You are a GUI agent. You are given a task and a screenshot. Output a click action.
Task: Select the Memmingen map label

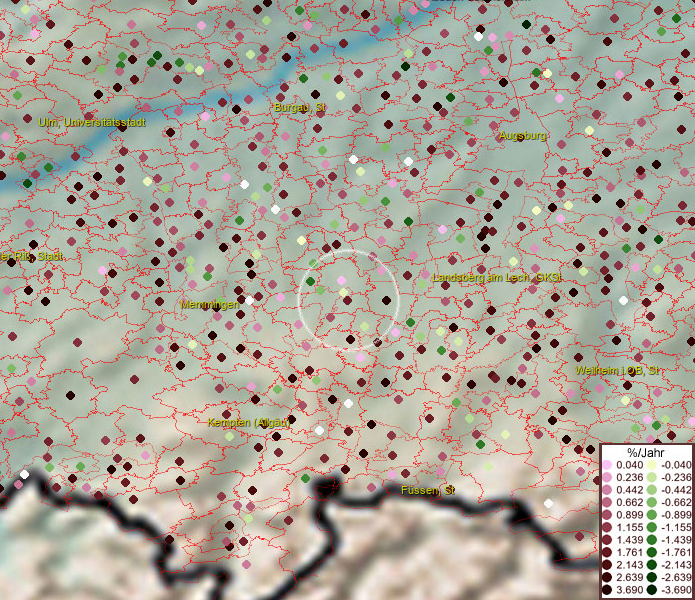click(210, 304)
